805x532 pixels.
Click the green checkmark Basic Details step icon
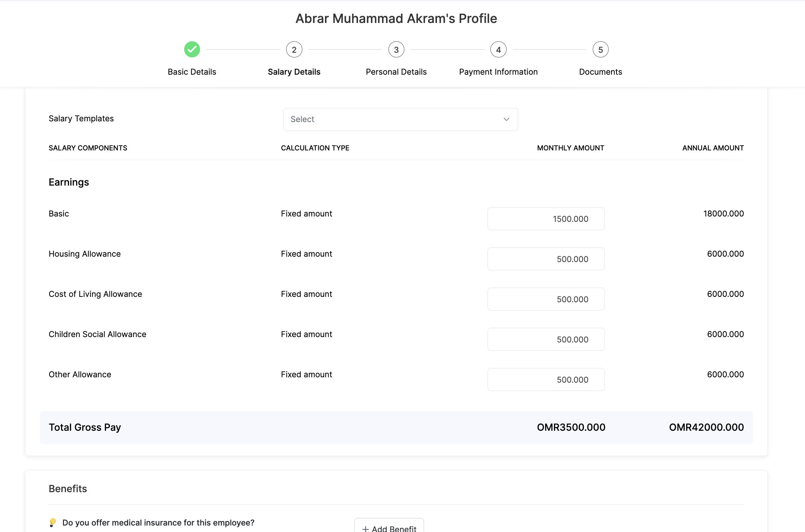coord(192,50)
